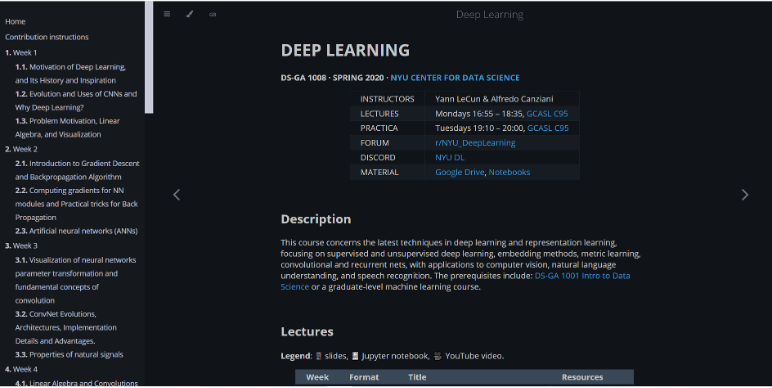Open the Google Drive material link
Viewport: 772px width, 388px height.
(460, 172)
